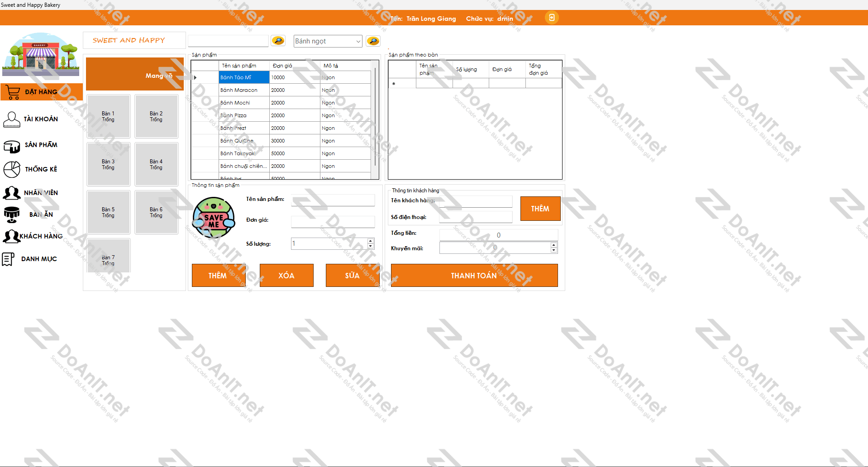Open the KHÁCH HÀNG customers page

pyautogui.click(x=41, y=236)
